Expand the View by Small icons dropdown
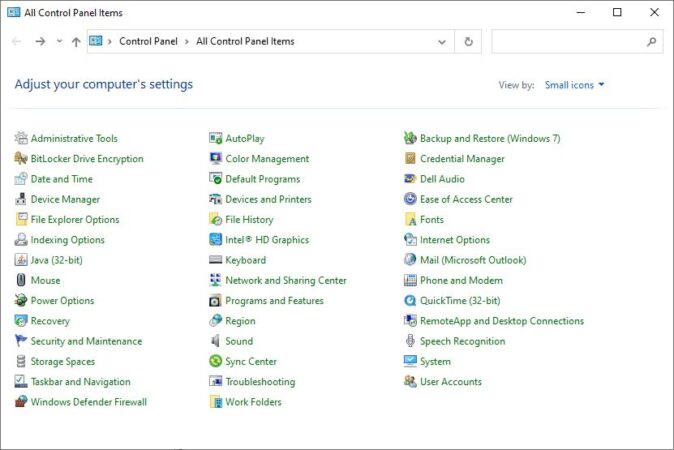The image size is (674, 450). (x=575, y=85)
